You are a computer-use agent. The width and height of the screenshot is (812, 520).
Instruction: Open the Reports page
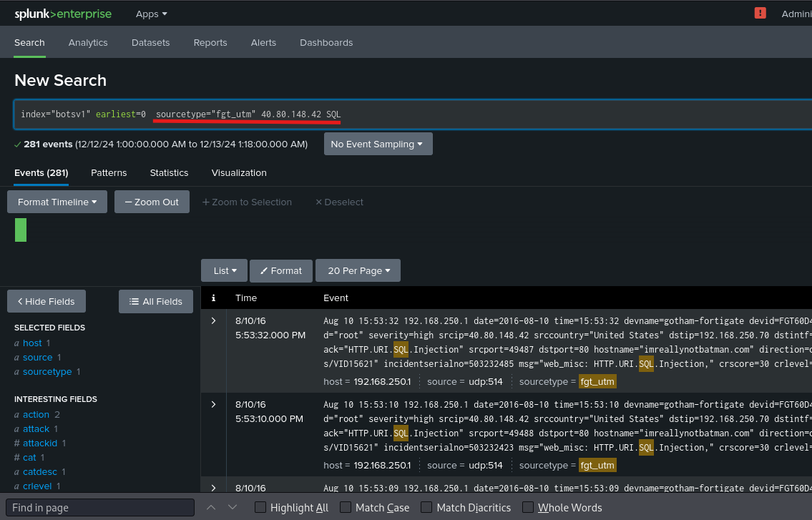coord(210,42)
